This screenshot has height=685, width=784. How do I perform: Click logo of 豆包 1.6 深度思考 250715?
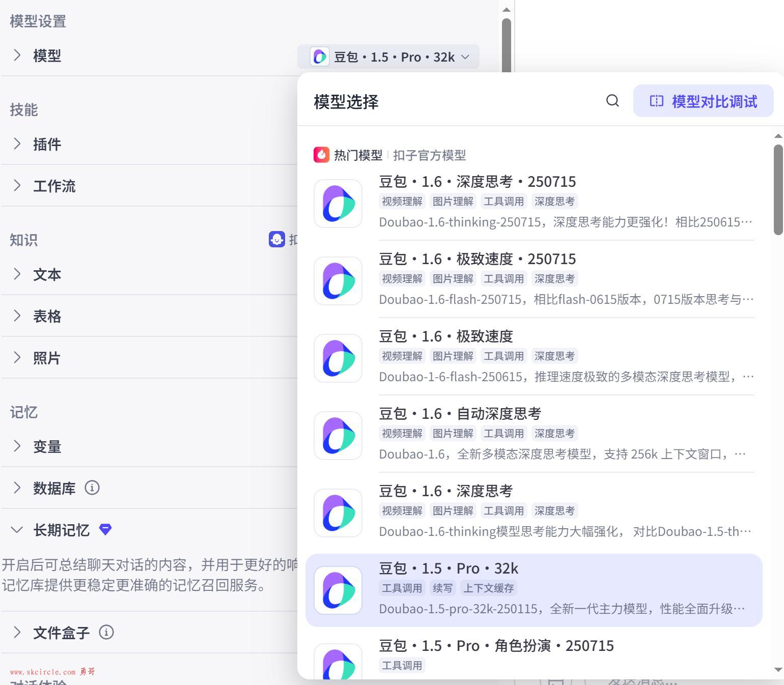(338, 204)
